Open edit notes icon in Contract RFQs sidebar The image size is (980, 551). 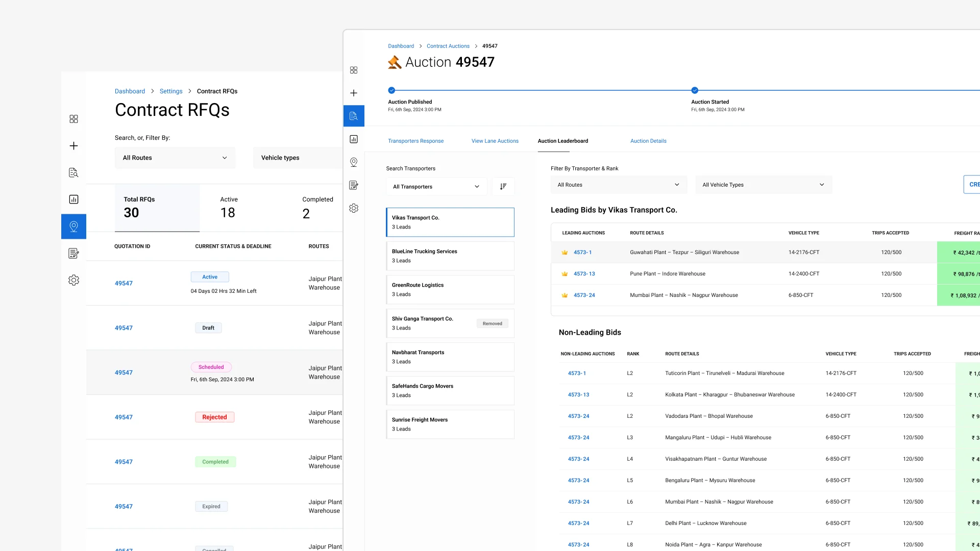coord(73,253)
